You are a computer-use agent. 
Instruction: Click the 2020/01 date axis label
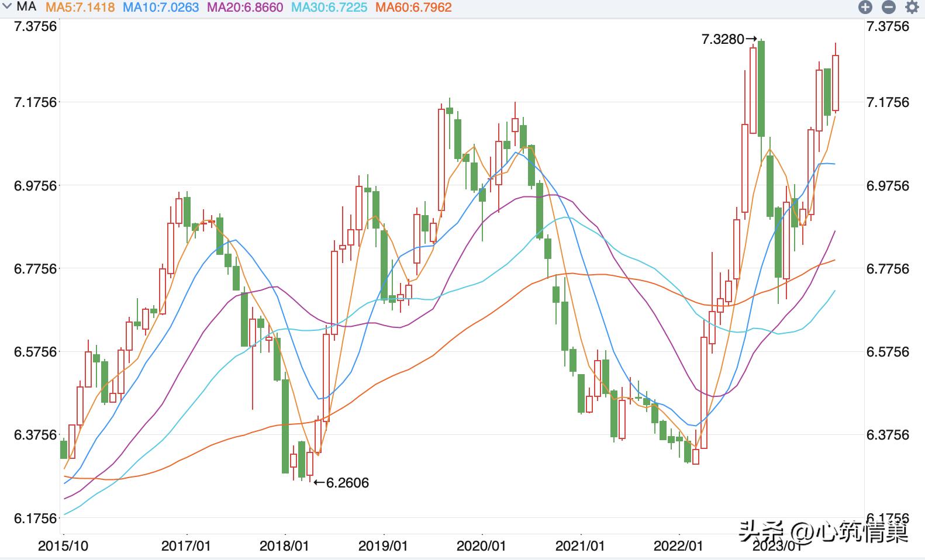pyautogui.click(x=481, y=546)
